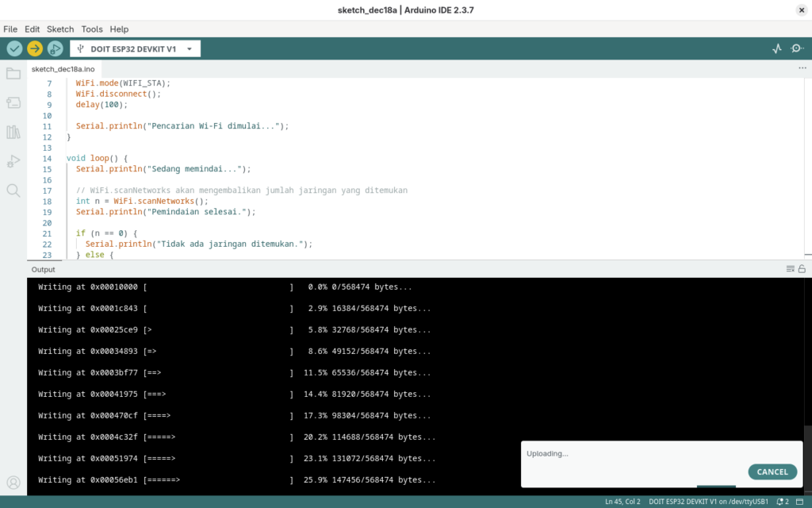
Task: Open the Boards Manager sidebar panel
Action: tap(13, 103)
